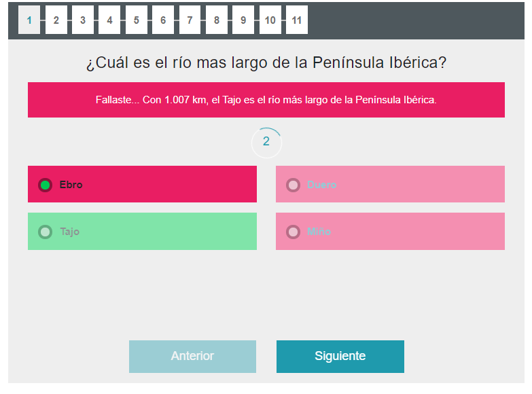Click the circular countdown timer
532x394 pixels.
[266, 142]
